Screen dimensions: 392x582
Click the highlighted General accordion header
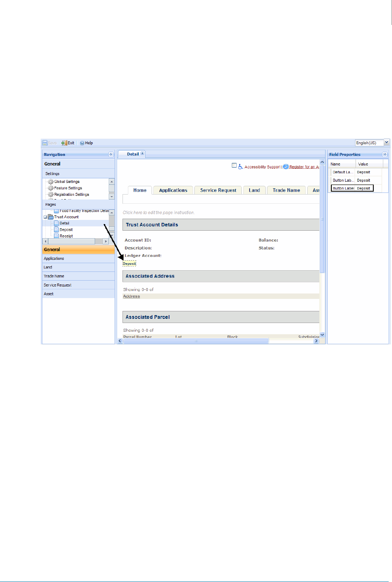point(78,249)
